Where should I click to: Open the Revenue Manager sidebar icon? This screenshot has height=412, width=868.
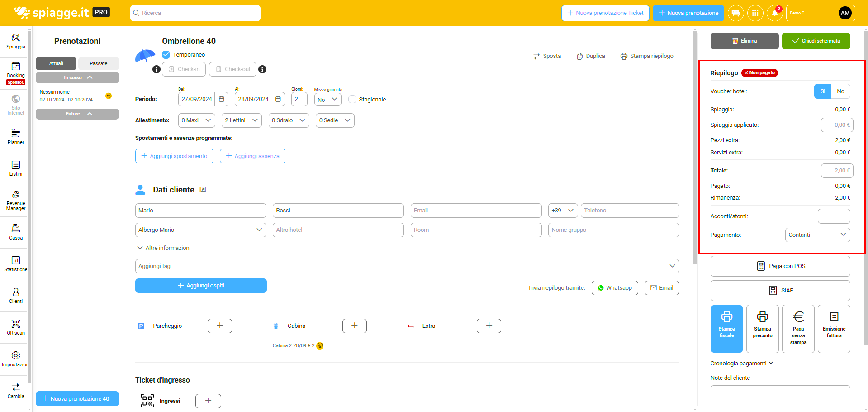(x=15, y=200)
